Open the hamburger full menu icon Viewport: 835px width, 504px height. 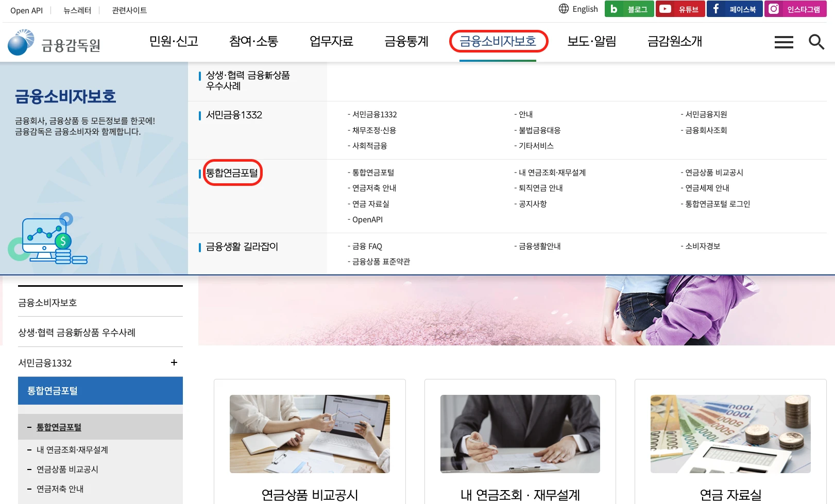[783, 42]
